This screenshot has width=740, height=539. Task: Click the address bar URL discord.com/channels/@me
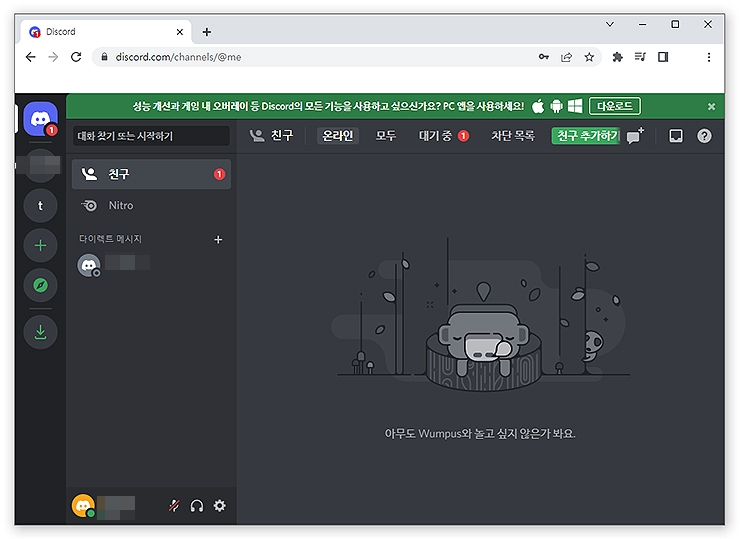[x=178, y=57]
